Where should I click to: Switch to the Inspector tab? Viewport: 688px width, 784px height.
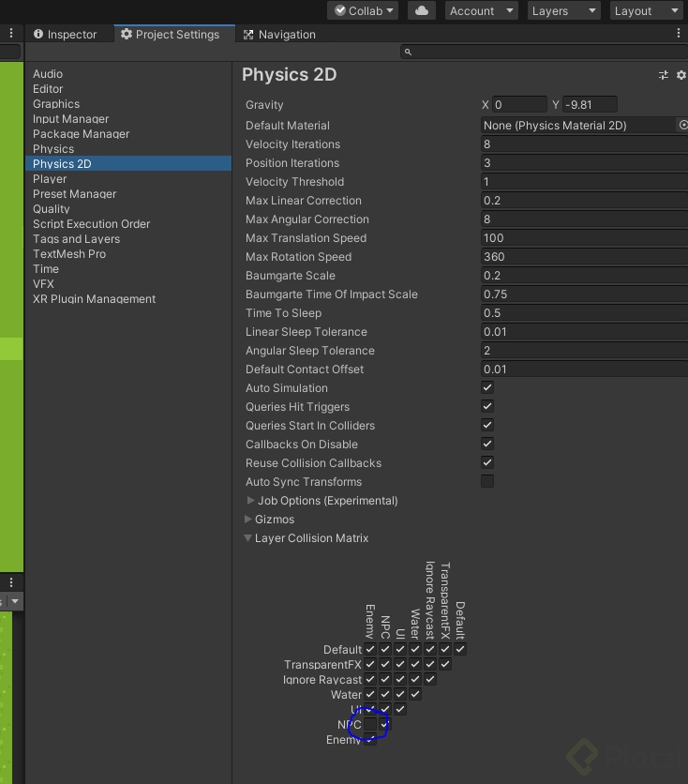[65, 34]
